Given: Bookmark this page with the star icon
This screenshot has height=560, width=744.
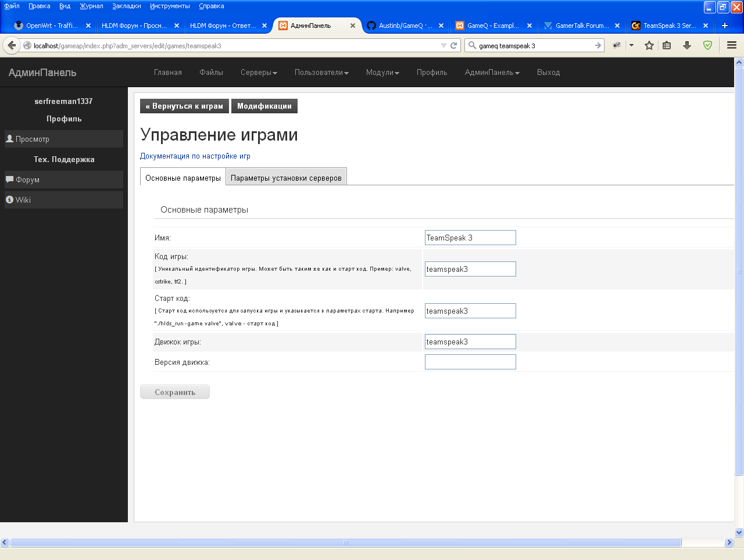Looking at the screenshot, I should click(x=649, y=45).
